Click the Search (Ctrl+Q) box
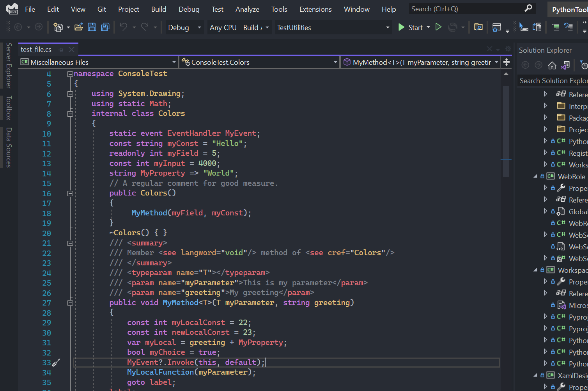Viewport: 588px width, 391px height. 460,8
